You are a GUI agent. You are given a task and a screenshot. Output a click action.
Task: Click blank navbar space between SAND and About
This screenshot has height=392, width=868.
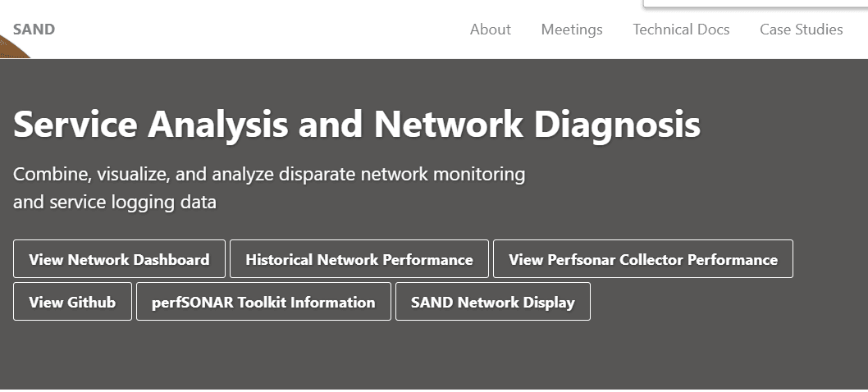260,30
